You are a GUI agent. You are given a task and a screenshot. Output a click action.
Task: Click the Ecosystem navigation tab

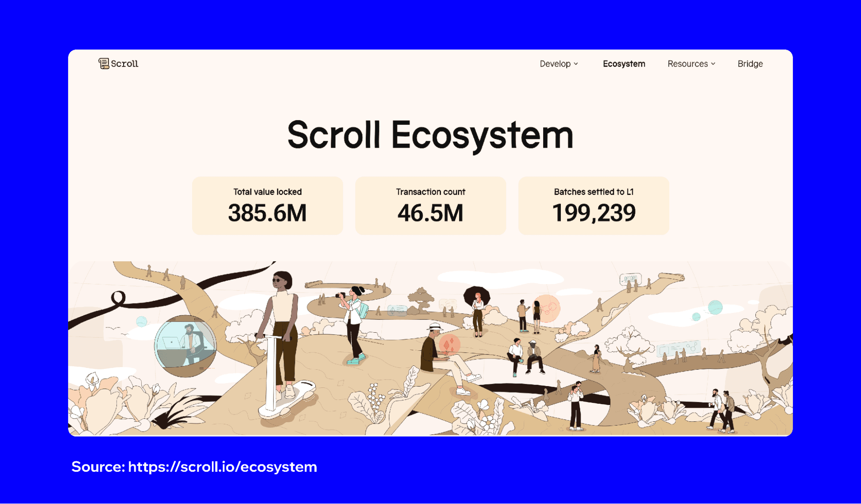[x=624, y=63]
